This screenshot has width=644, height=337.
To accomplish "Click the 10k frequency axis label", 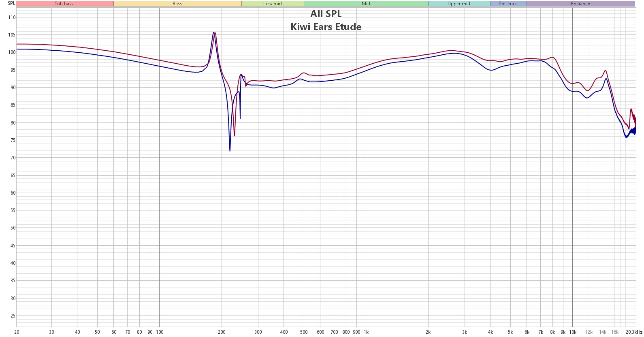I will click(573, 332).
